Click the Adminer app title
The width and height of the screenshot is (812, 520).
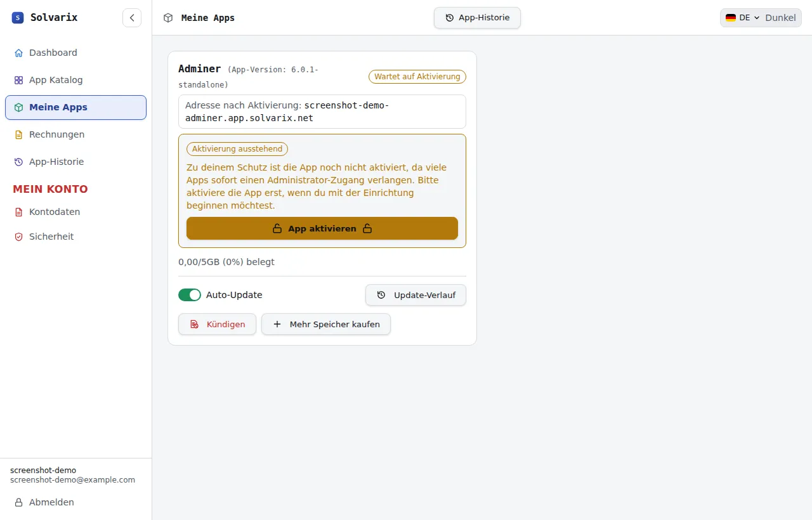pos(200,68)
